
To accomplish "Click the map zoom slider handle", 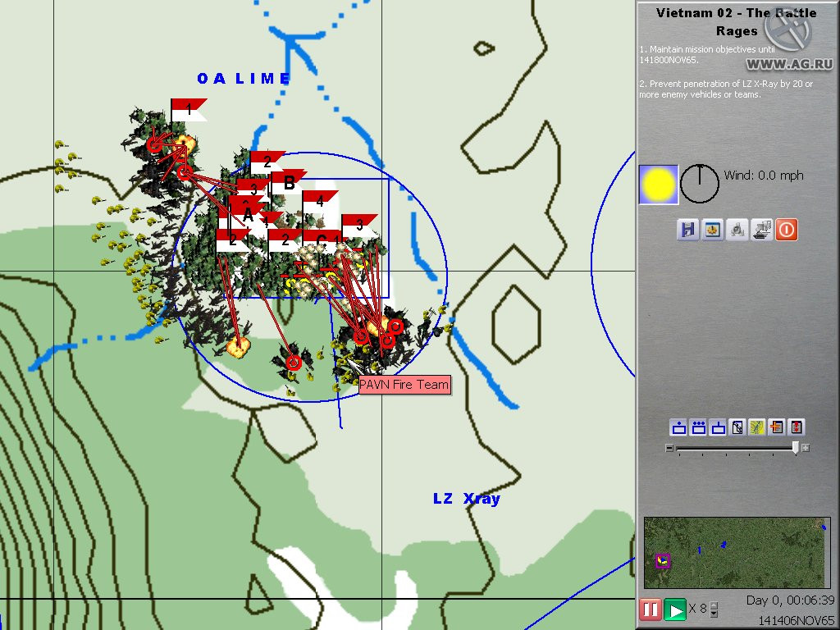I will (796, 448).
